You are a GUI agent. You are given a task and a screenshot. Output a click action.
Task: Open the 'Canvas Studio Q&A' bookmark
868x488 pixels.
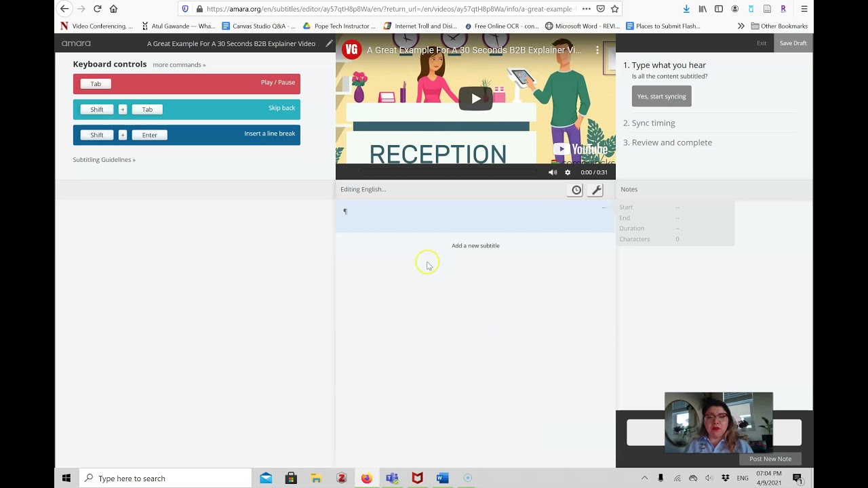[259, 26]
